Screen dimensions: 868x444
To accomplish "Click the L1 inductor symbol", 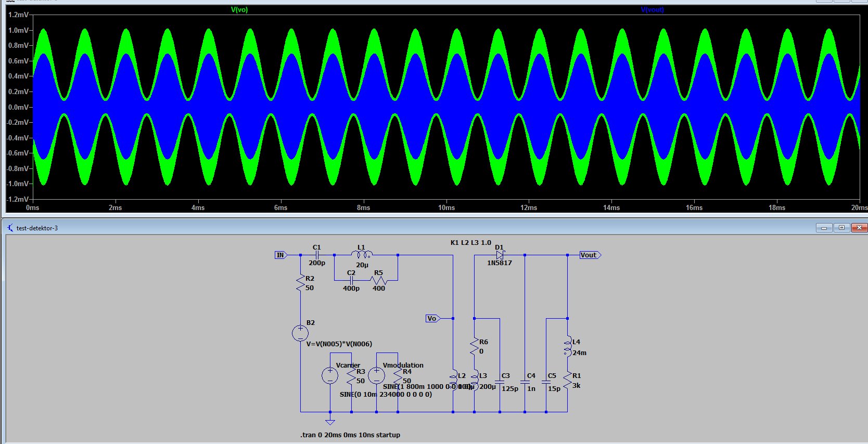I will (362, 255).
